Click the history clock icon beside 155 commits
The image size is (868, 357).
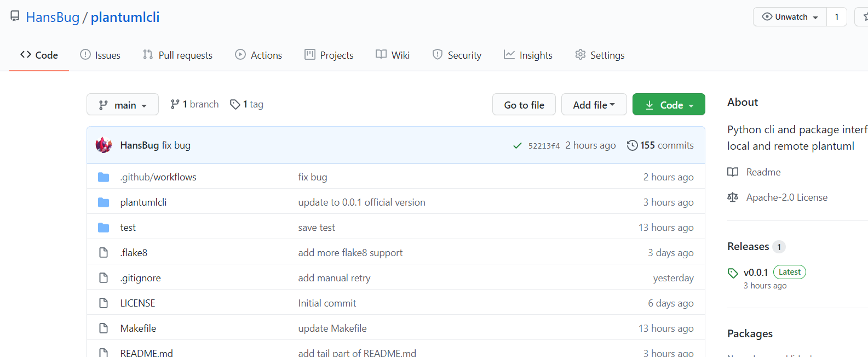(632, 145)
